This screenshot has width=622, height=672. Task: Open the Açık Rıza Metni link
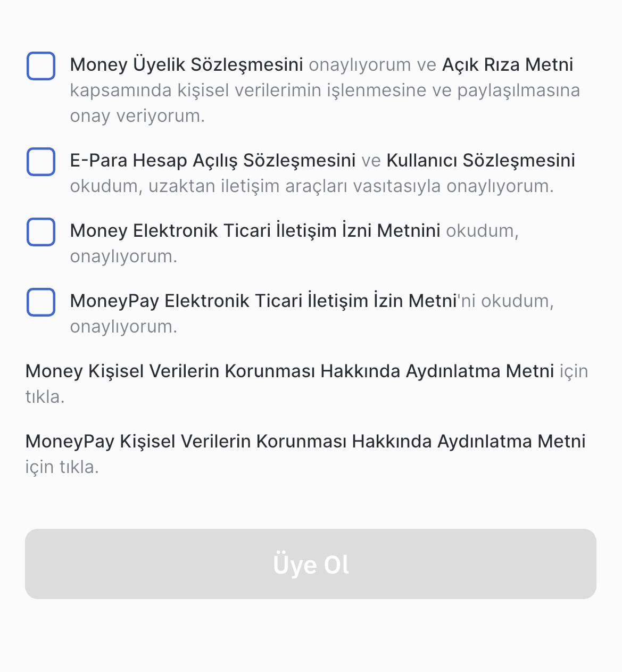pyautogui.click(x=508, y=65)
